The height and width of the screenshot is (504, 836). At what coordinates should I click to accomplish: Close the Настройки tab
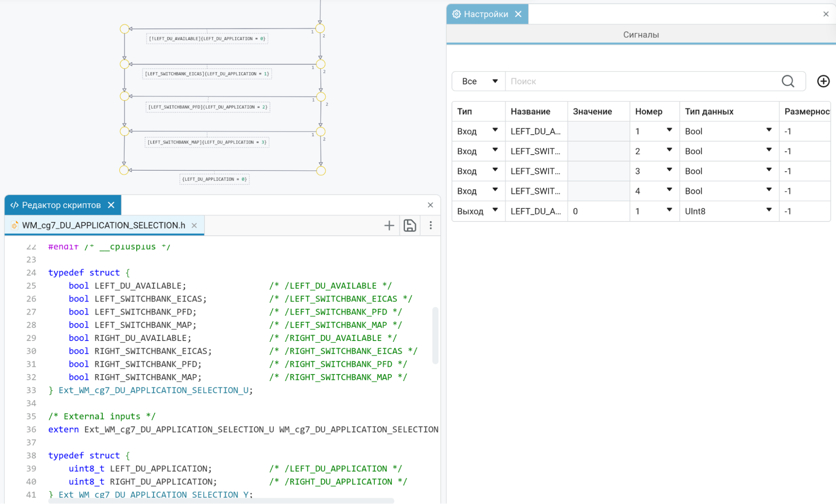[518, 14]
